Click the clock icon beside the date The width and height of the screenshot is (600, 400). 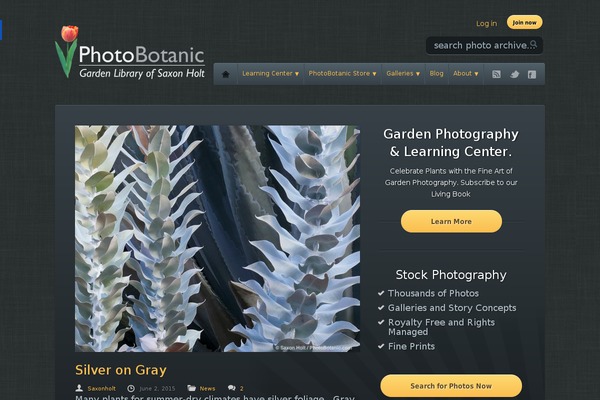tap(131, 388)
